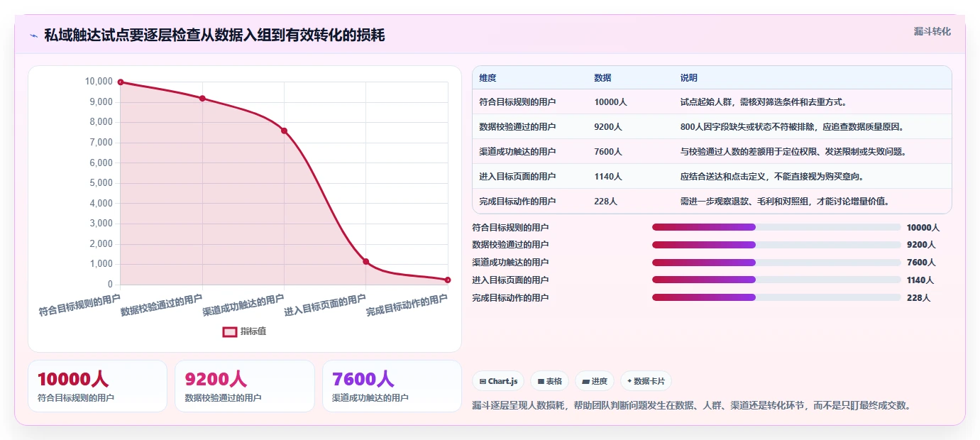Click progress-list label 进入目标页面的用户

click(x=510, y=280)
